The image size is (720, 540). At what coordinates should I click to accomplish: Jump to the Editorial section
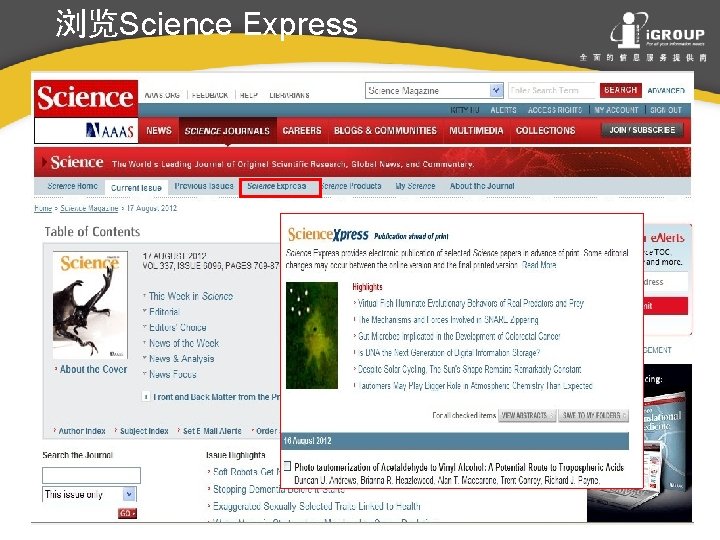(164, 312)
